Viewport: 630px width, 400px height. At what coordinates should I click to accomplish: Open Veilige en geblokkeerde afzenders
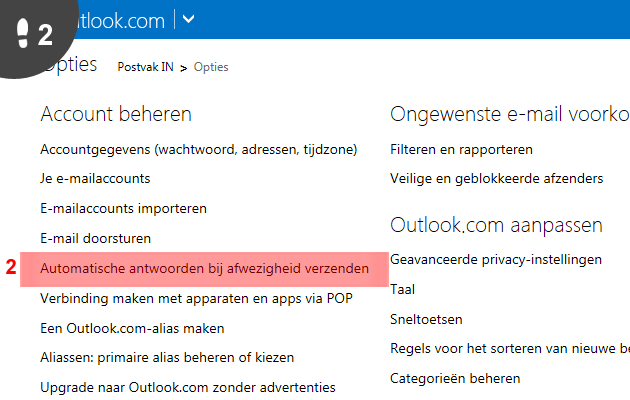[497, 178]
